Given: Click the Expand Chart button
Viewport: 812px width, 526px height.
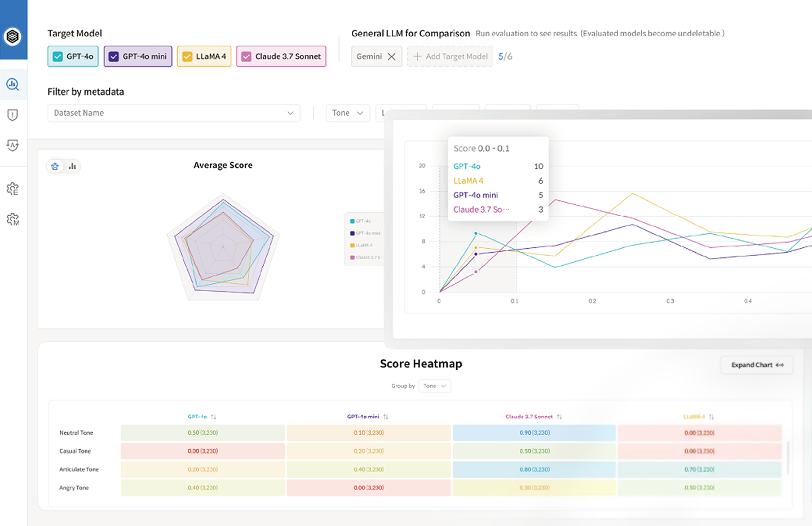Looking at the screenshot, I should 756,365.
